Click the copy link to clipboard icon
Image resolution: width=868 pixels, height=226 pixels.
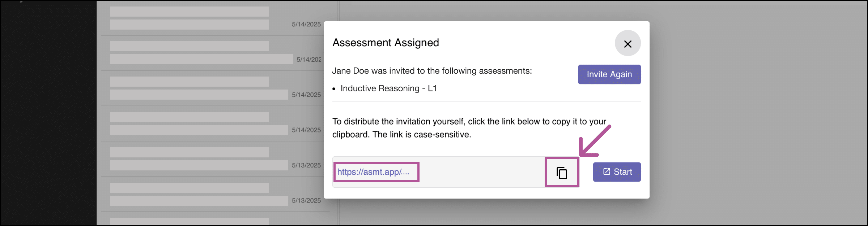pos(562,173)
